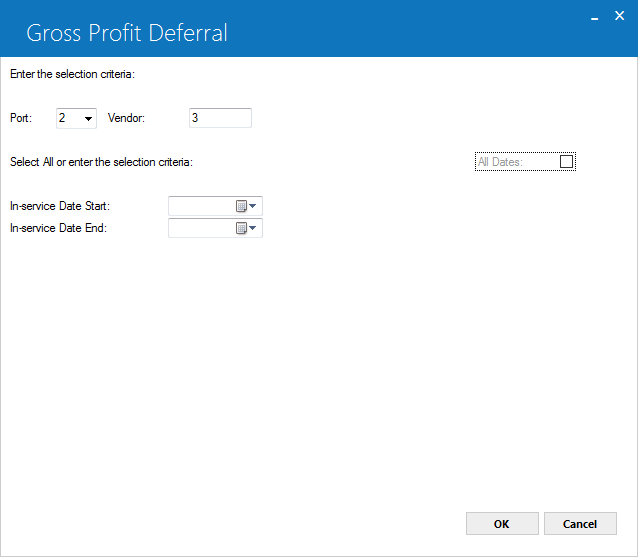This screenshot has width=638, height=557.
Task: Click the In-service Date End label
Action: click(58, 228)
